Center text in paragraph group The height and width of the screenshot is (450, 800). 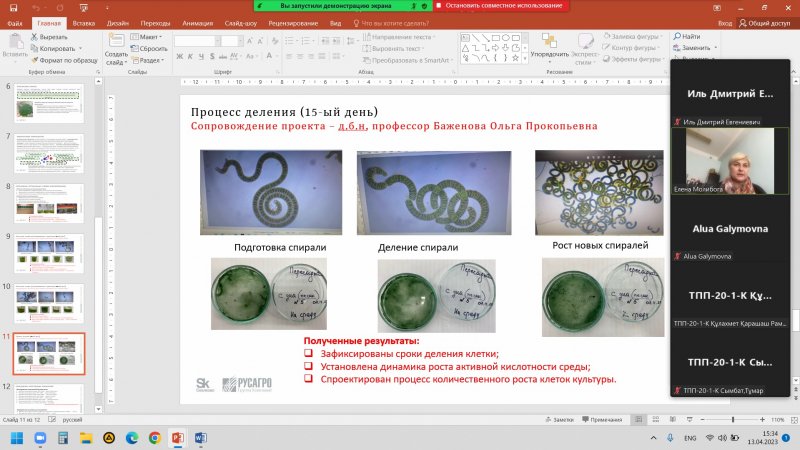(x=300, y=56)
